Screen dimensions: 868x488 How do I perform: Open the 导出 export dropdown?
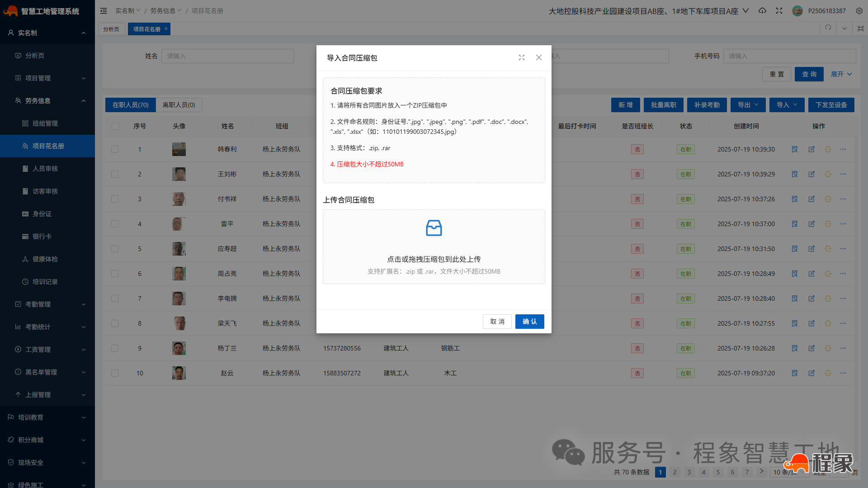click(747, 104)
